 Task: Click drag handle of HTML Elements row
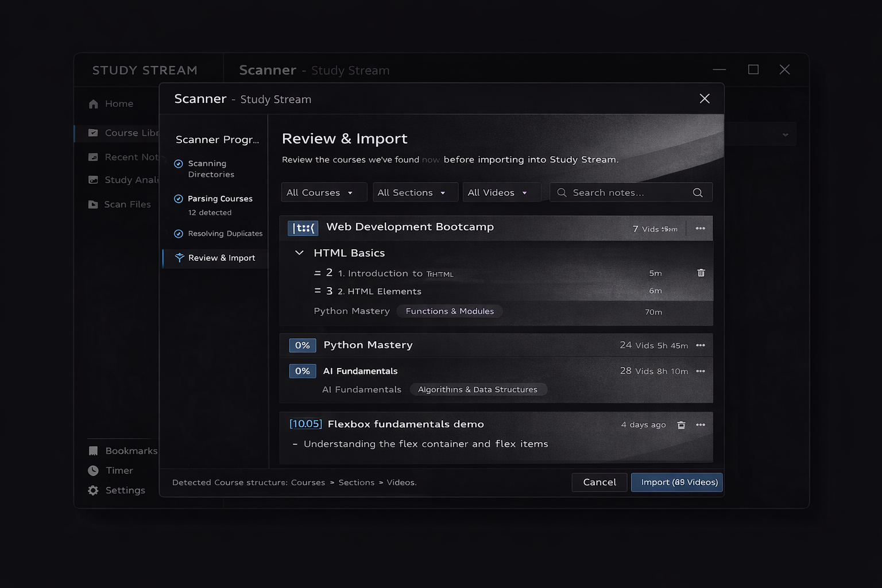(318, 291)
